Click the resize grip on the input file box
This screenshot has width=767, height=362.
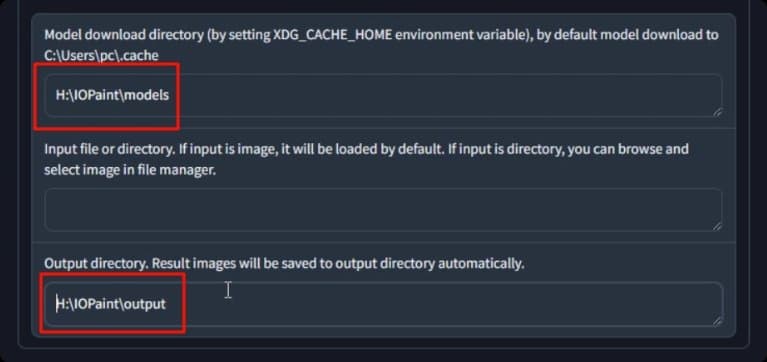(717, 226)
